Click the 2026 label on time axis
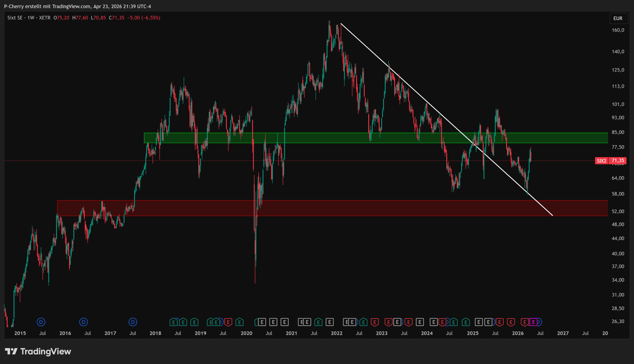The width and height of the screenshot is (634, 364). pos(518,333)
